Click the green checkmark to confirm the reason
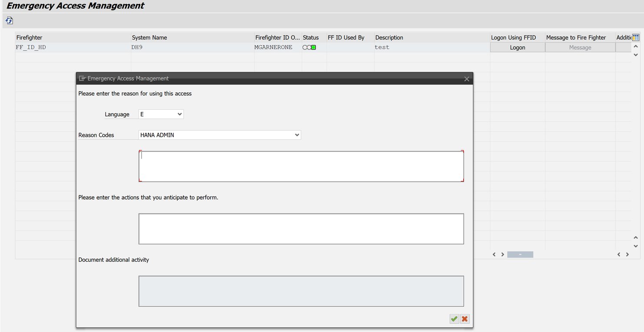Image resolution: width=644 pixels, height=332 pixels. pyautogui.click(x=454, y=319)
